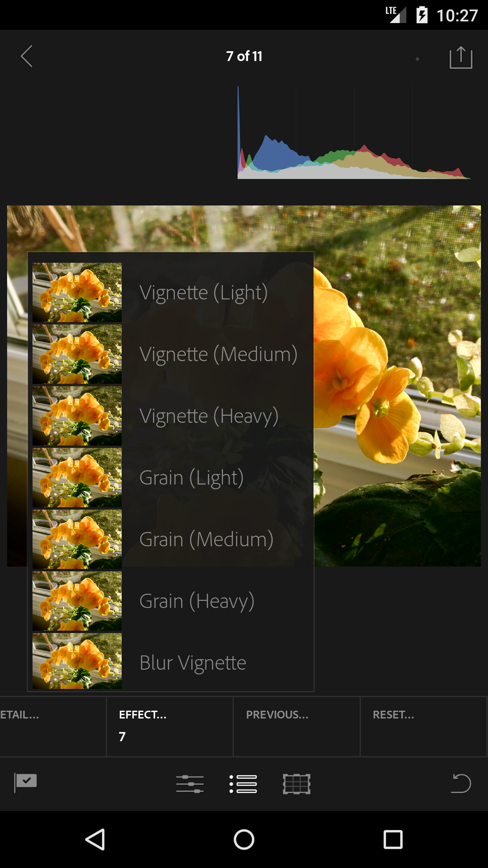The image size is (488, 868).
Task: Expand the RESET option
Action: pyautogui.click(x=424, y=726)
